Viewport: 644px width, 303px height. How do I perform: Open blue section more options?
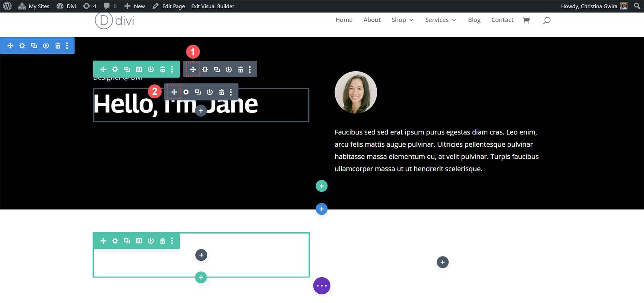[67, 46]
